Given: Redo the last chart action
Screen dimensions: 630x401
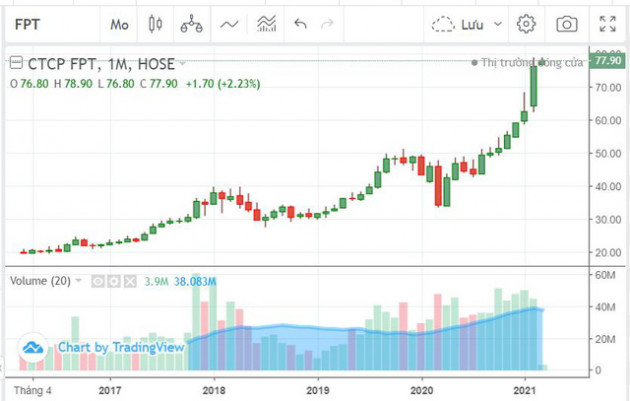Looking at the screenshot, I should point(327,23).
